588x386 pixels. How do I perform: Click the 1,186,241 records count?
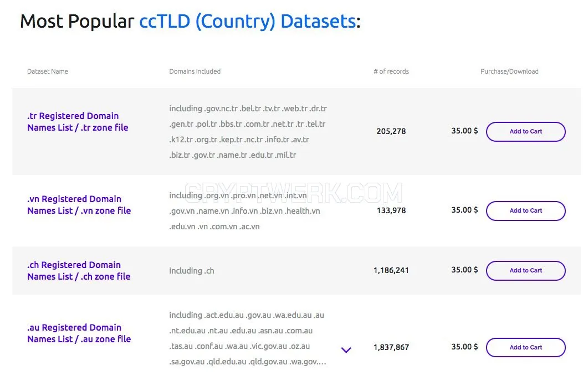click(x=391, y=270)
